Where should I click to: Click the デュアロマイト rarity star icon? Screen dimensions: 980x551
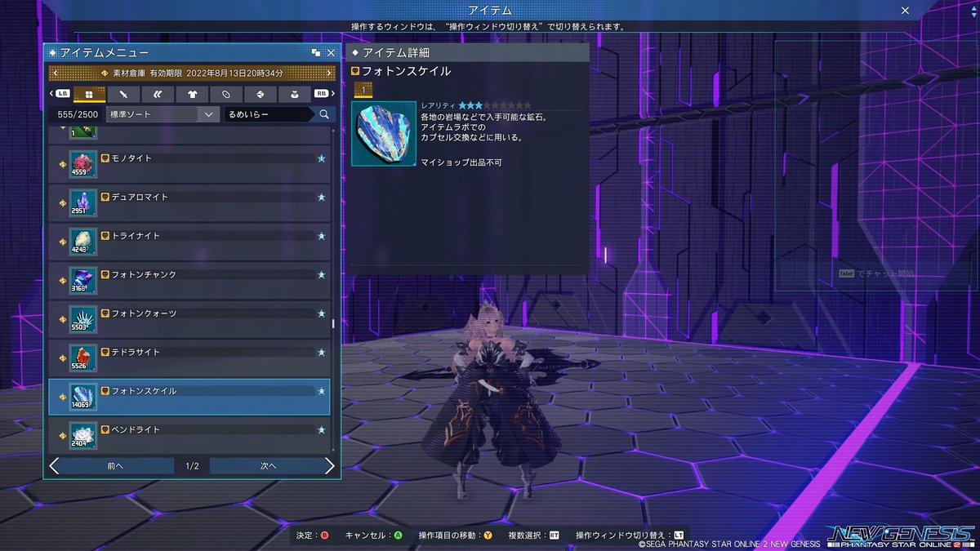[x=322, y=197]
